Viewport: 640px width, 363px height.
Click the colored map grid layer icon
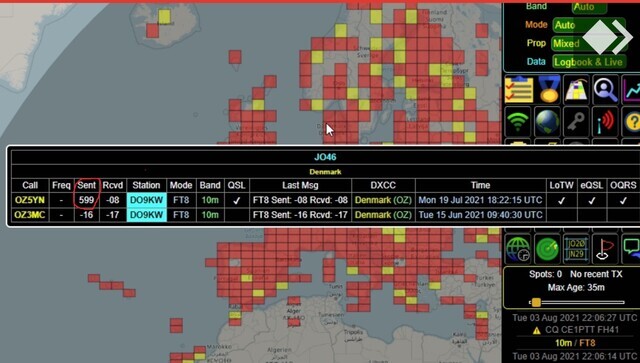point(576,89)
